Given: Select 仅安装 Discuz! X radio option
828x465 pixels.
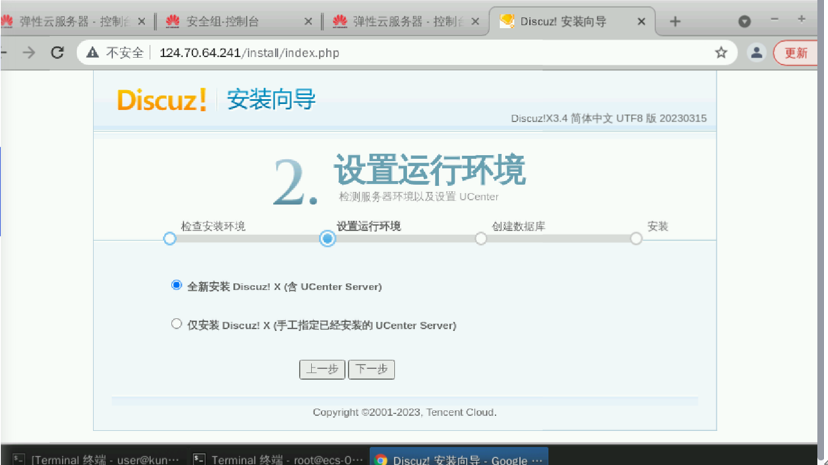Looking at the screenshot, I should (177, 324).
